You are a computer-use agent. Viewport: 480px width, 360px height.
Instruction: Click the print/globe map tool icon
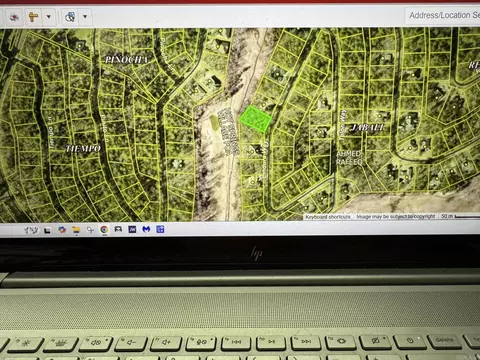70,17
